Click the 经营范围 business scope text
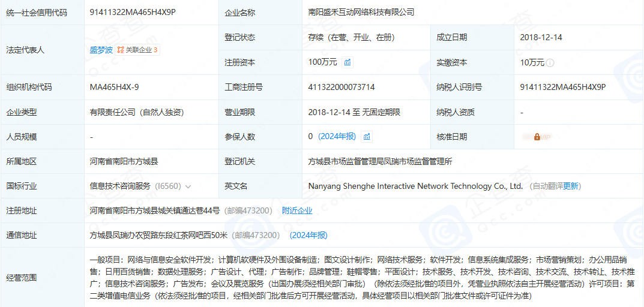The image size is (644, 307). 360,278
